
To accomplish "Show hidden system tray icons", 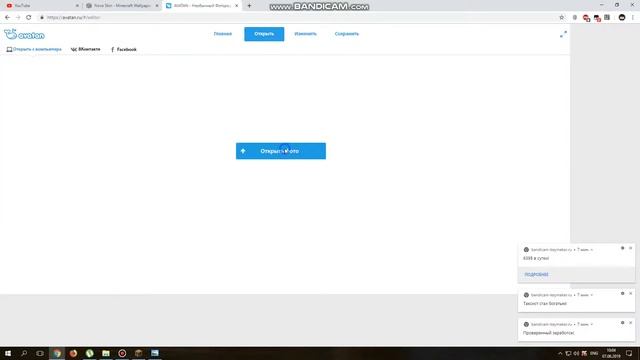I will click(560, 353).
